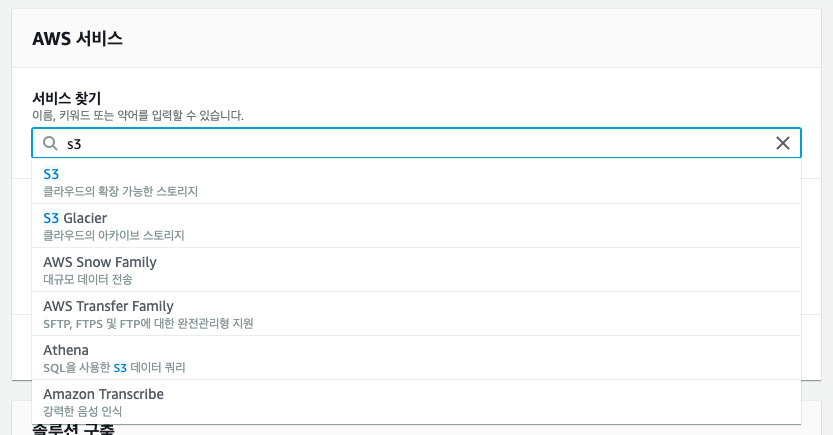Image resolution: width=833 pixels, height=435 pixels.
Task: Click the 강력한 음성 인식 description
Action: [83, 411]
